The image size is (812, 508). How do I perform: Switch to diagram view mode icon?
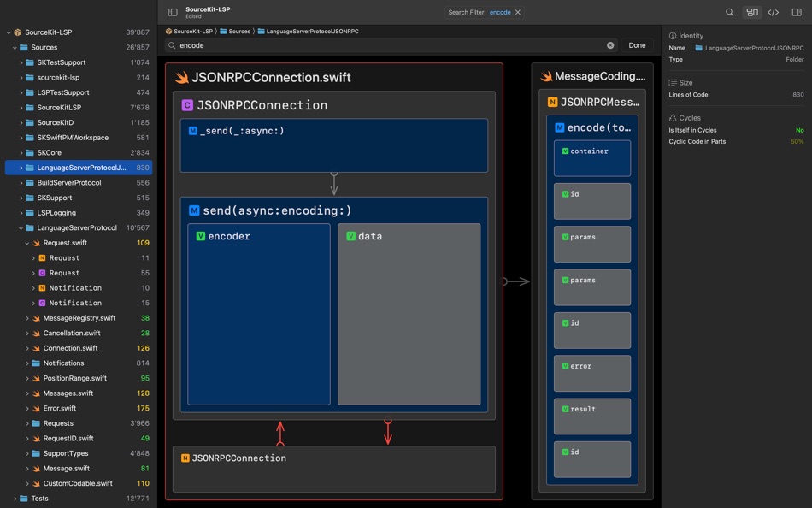tap(752, 12)
